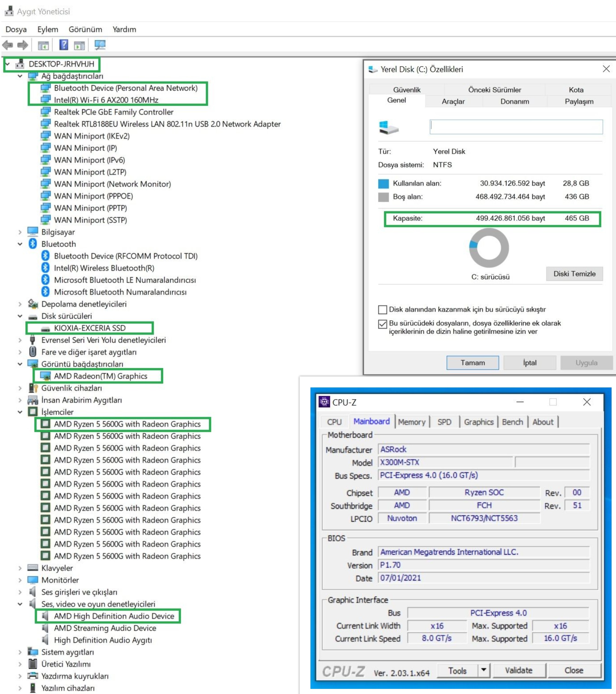616x694 pixels.
Task: Click the drive label text field
Action: [x=516, y=127]
